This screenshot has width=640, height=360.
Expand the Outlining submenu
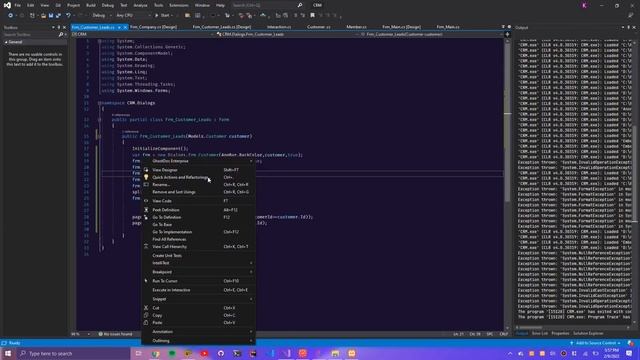198,340
